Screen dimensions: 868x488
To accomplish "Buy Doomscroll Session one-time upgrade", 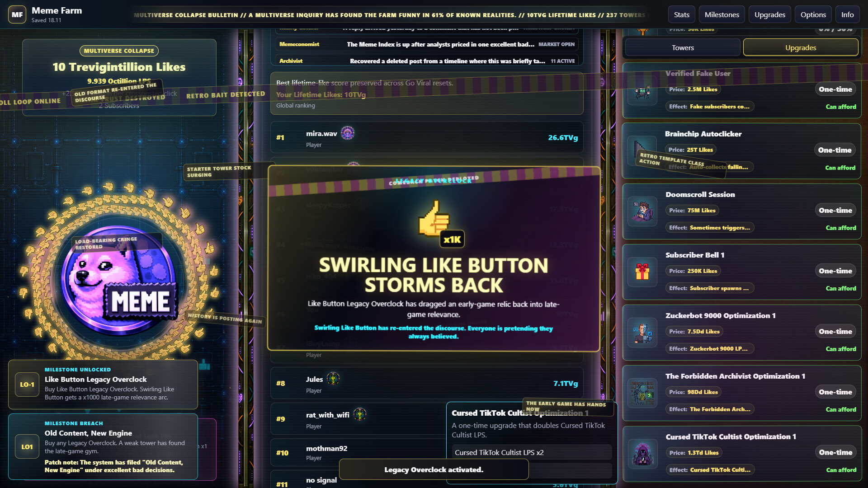I will pyautogui.click(x=835, y=210).
